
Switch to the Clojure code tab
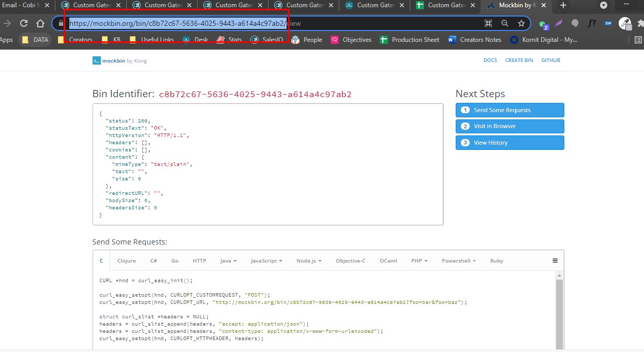pos(127,261)
